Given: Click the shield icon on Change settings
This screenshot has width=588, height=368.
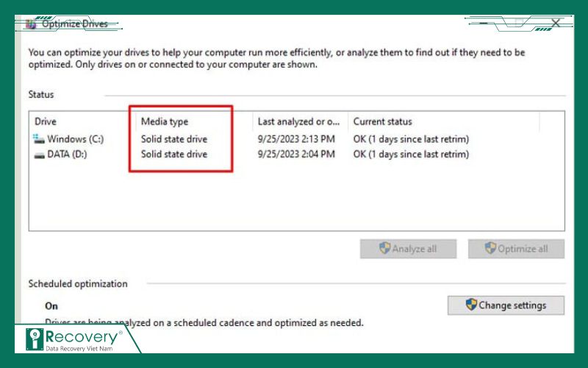Looking at the screenshot, I should point(471,305).
